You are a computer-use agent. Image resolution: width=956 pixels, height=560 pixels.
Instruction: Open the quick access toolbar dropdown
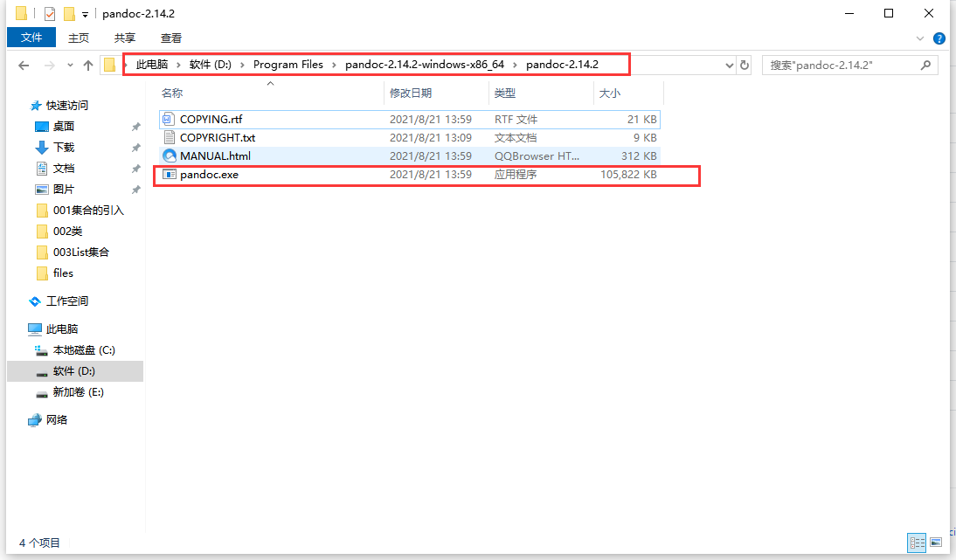[x=85, y=14]
